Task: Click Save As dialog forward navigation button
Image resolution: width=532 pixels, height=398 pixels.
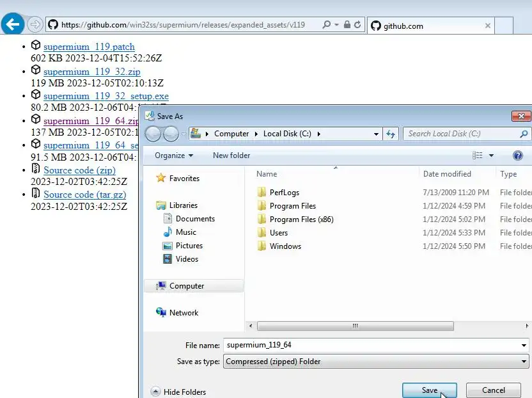Action: 171,134
